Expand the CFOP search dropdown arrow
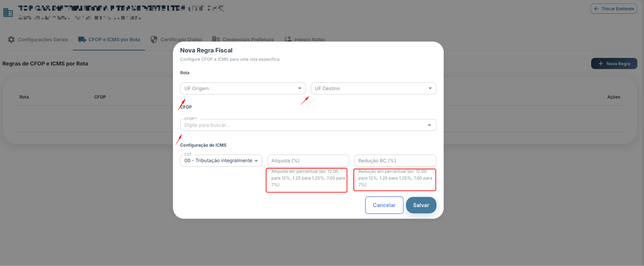The image size is (644, 266). click(x=429, y=125)
